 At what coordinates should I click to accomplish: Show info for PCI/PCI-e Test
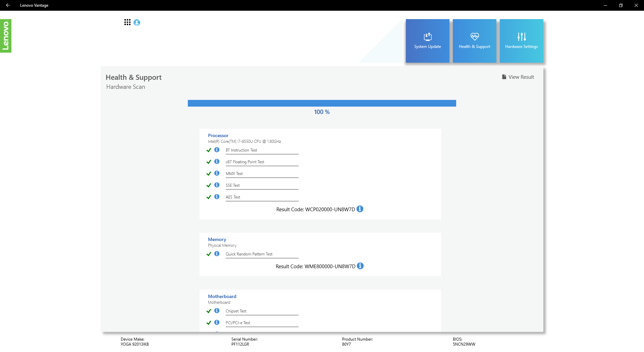217,322
